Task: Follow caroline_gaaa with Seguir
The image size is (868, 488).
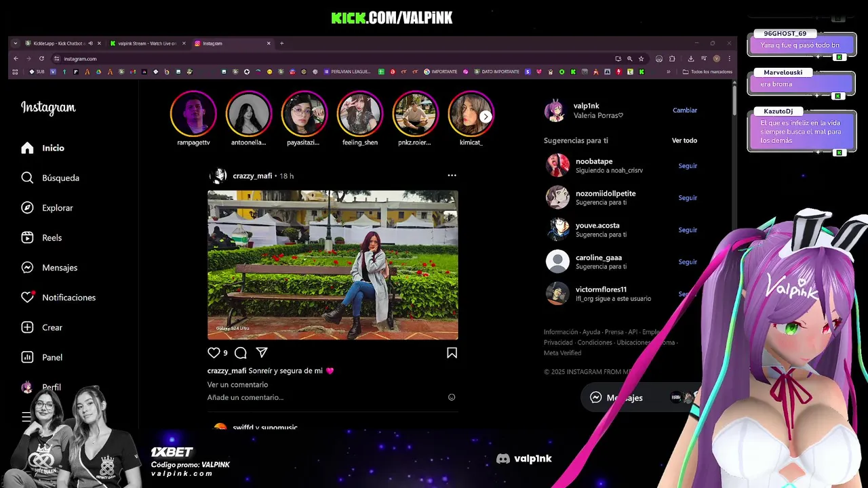Action: tap(688, 262)
